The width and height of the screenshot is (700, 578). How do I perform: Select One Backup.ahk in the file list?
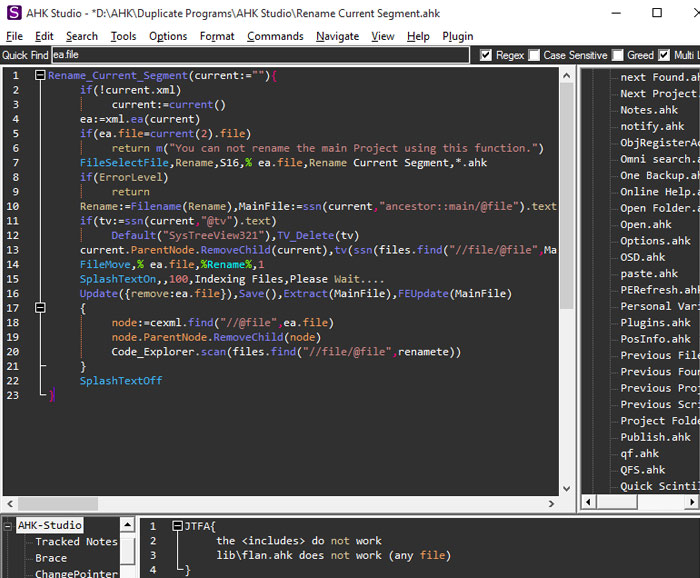[659, 175]
